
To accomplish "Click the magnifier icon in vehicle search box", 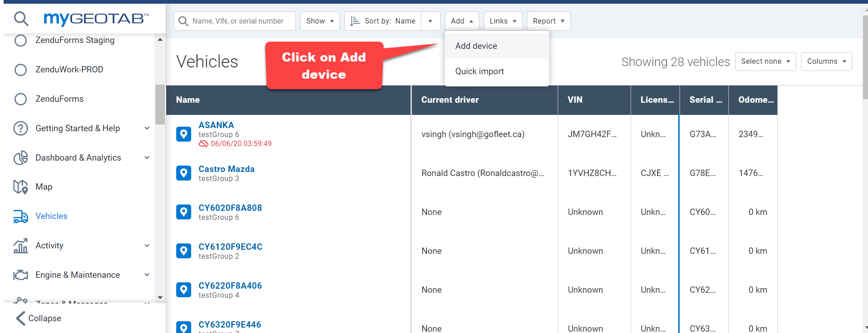I will (x=183, y=21).
